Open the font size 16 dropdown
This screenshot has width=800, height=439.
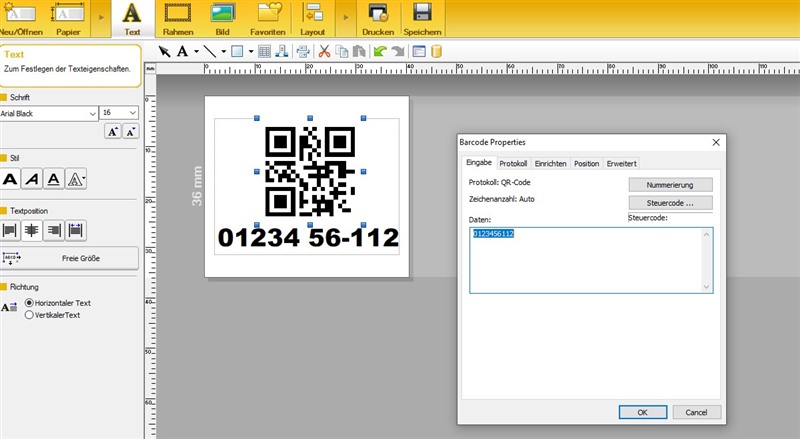coord(132,113)
